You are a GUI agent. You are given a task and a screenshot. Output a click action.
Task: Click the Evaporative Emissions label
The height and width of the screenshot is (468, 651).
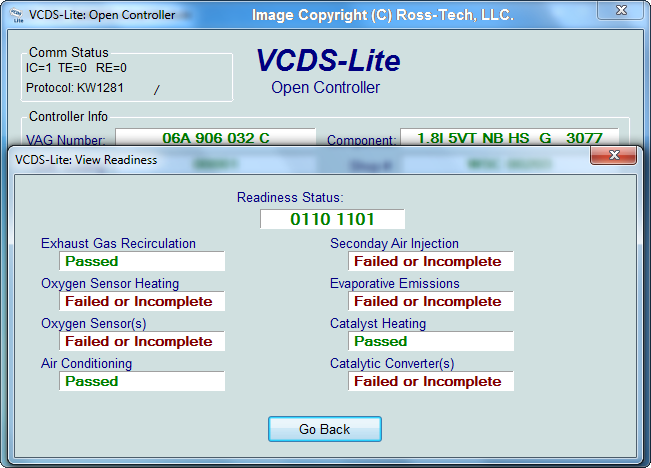point(395,284)
